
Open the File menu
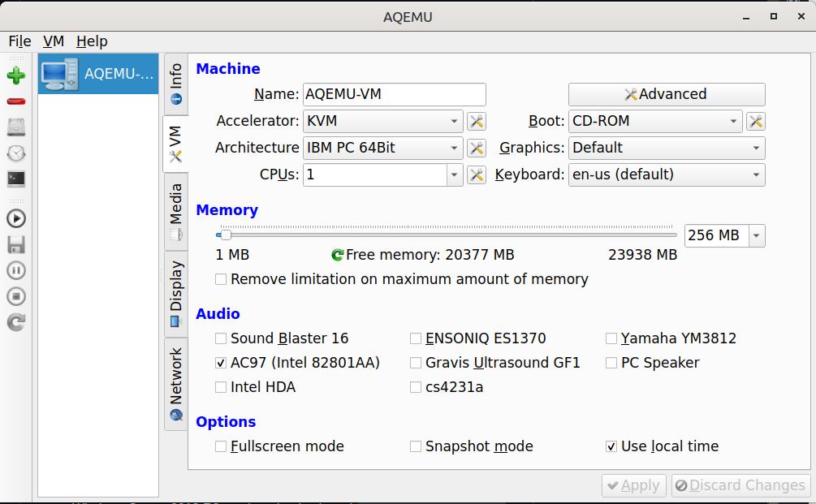19,41
